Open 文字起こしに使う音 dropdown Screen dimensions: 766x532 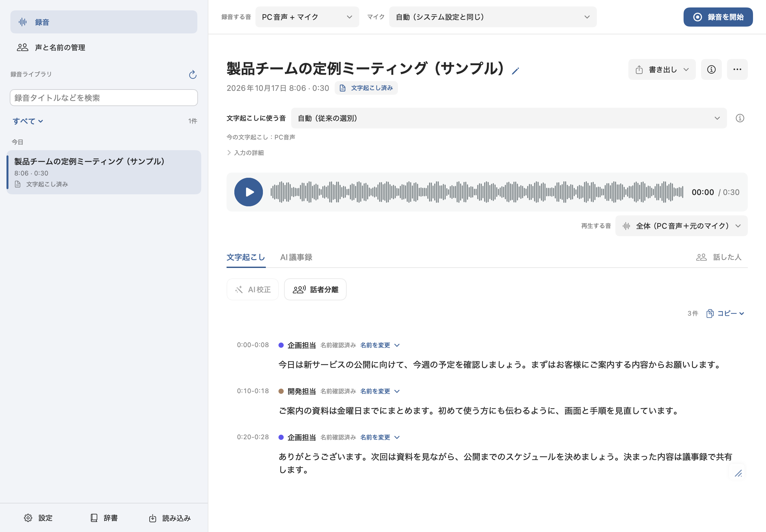(509, 118)
